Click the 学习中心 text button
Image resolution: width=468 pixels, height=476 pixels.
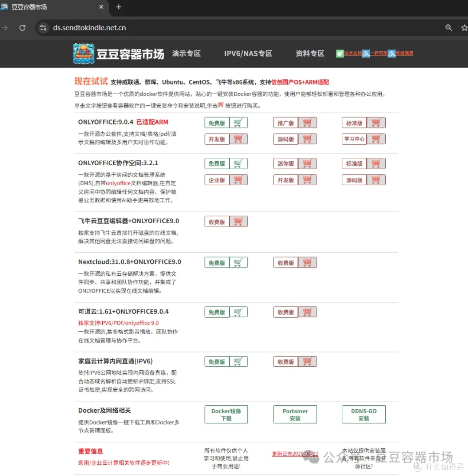click(x=354, y=139)
